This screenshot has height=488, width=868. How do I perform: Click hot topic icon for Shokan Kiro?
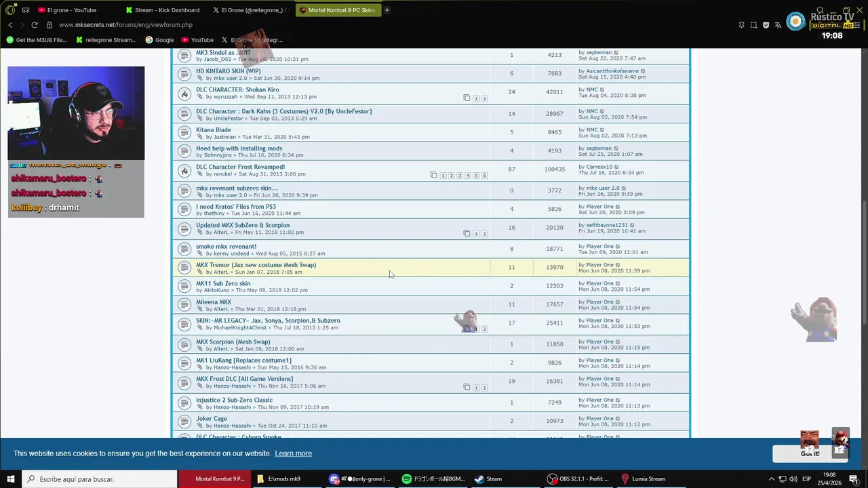[x=184, y=93]
